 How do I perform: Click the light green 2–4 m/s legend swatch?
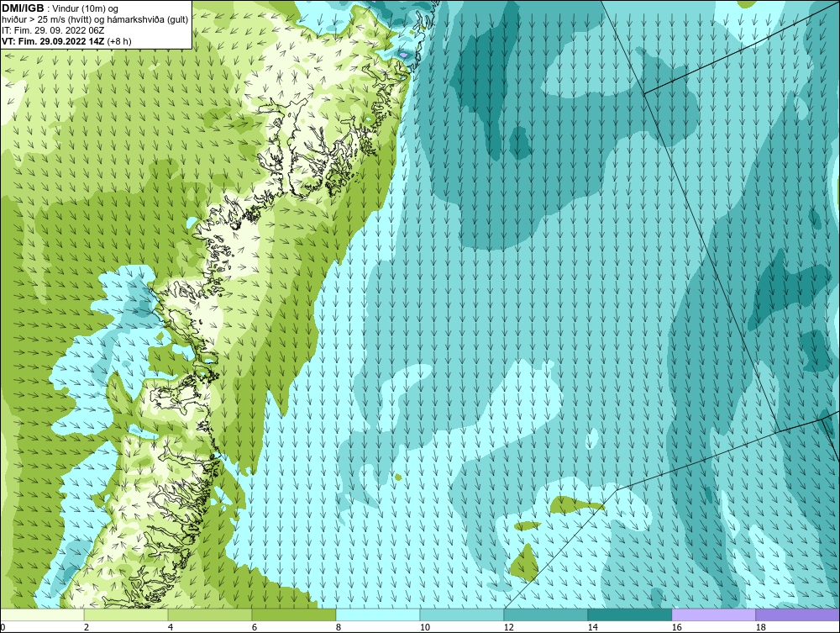pos(126,615)
